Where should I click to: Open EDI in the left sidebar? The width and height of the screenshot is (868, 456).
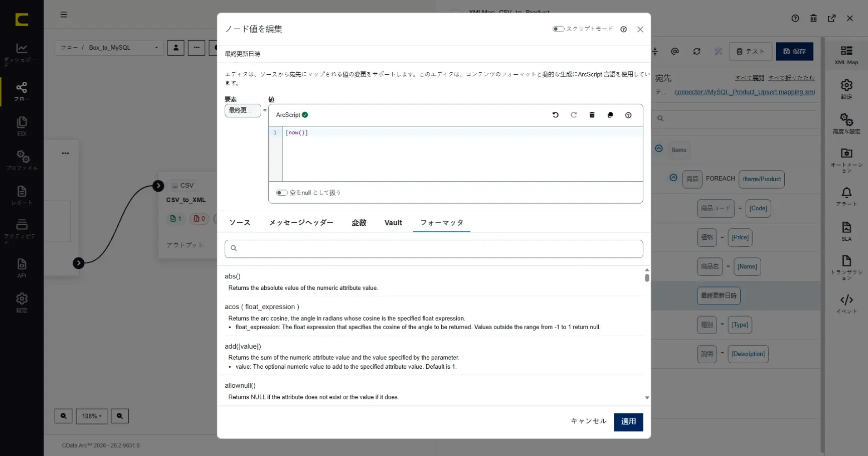(x=22, y=126)
